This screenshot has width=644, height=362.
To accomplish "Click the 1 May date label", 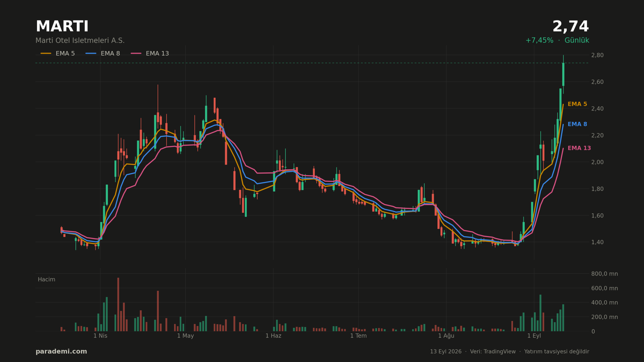I will click(x=186, y=336).
